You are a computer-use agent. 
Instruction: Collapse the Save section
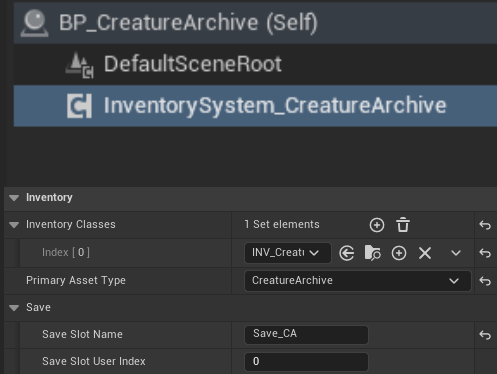pos(14,308)
